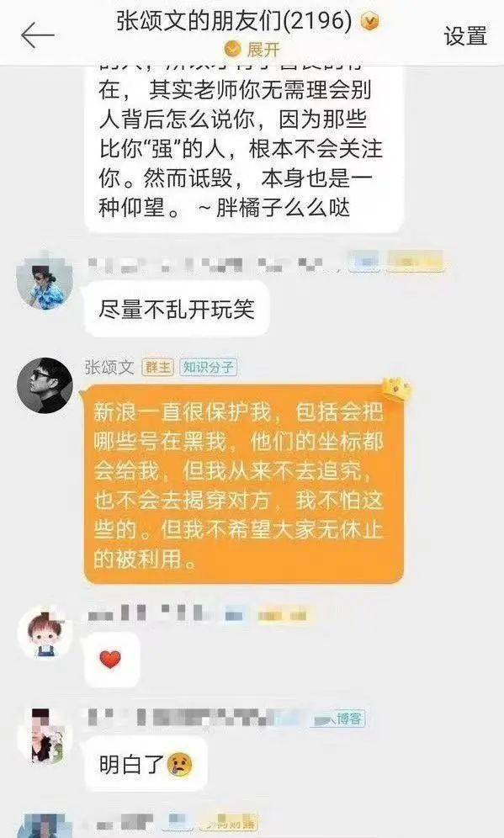Tap the gold verified badge beside group title
504x838 pixels.
point(370,22)
